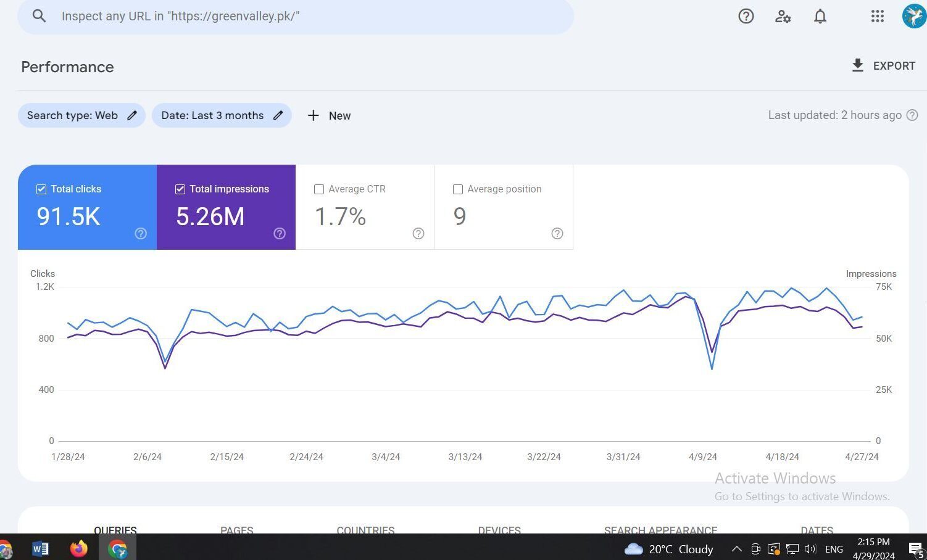Open users and permissions settings icon
The image size is (927, 560).
point(783,16)
